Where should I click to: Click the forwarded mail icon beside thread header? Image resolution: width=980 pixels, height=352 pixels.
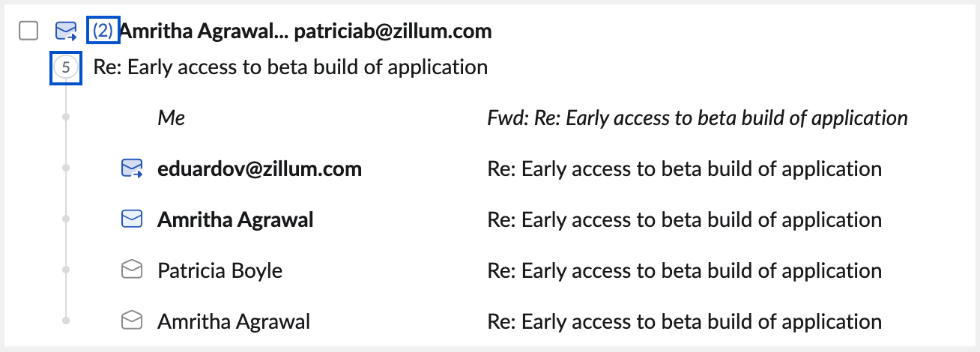tap(67, 31)
